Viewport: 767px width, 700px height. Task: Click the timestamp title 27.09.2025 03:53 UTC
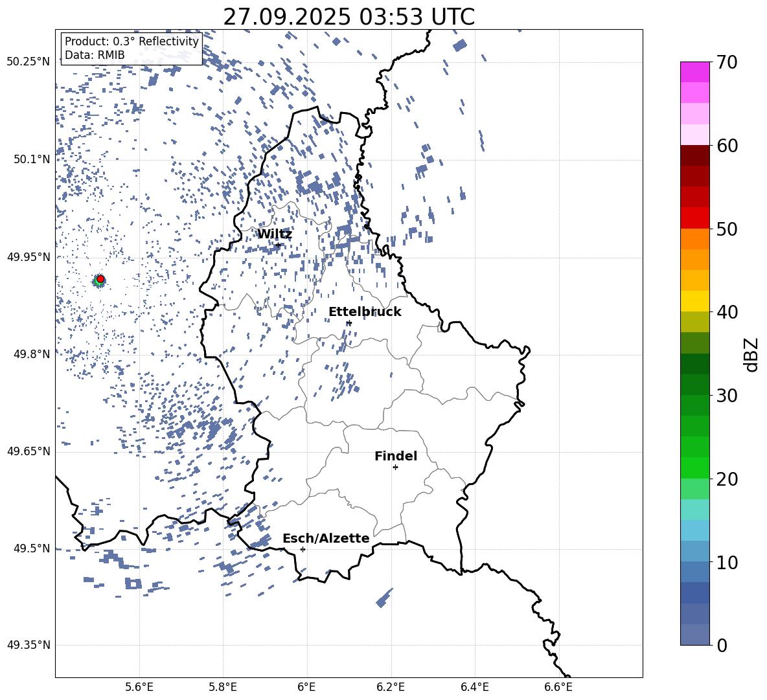[x=349, y=17]
